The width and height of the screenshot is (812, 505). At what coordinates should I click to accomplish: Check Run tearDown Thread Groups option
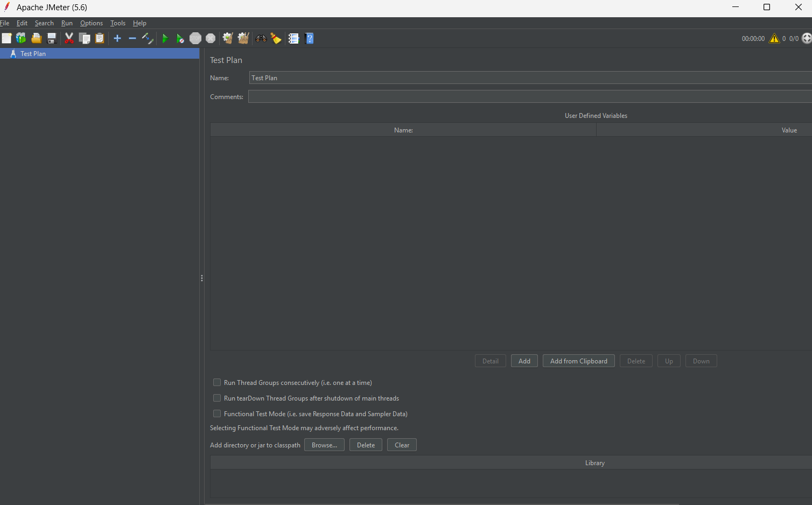[x=217, y=398]
